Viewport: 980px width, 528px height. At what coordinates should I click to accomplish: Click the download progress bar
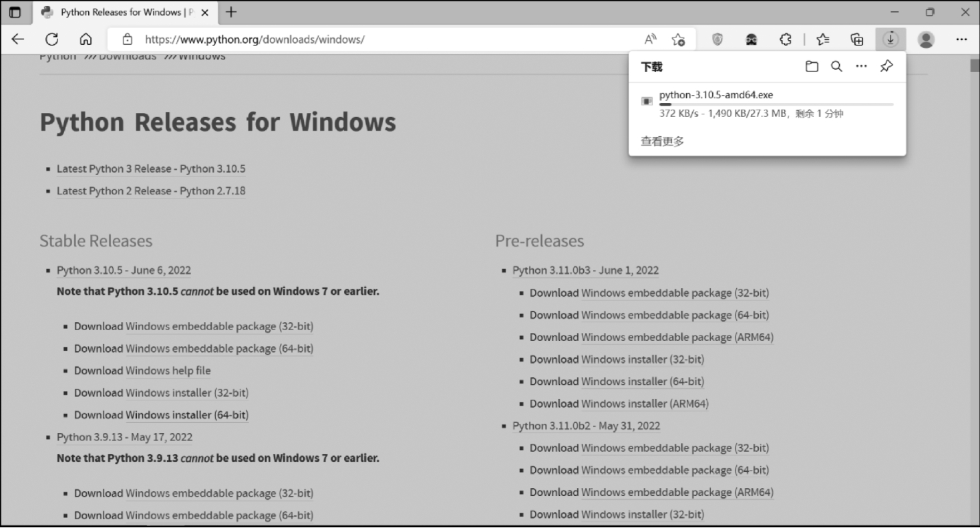[x=776, y=104]
